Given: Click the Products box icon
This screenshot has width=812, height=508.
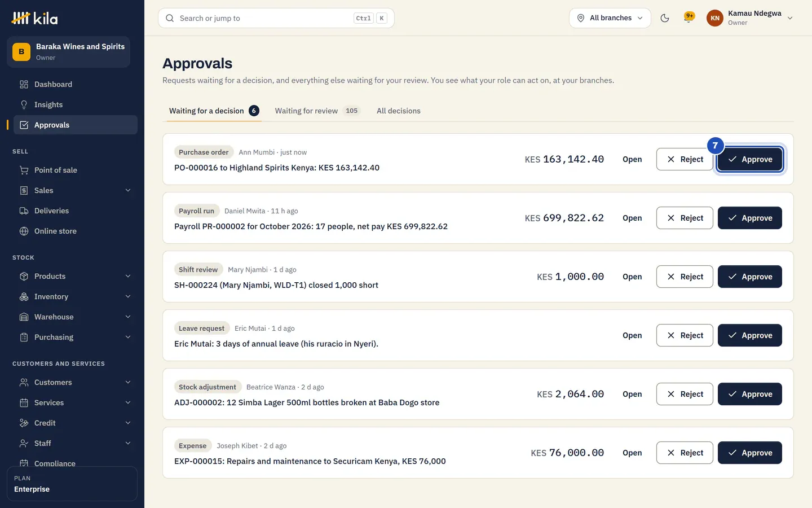Looking at the screenshot, I should click(24, 276).
